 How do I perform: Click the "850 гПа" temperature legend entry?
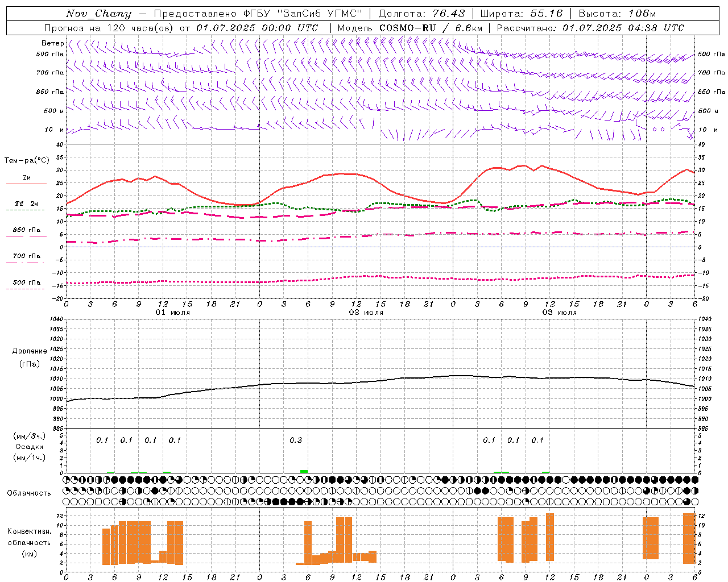pyautogui.click(x=27, y=230)
